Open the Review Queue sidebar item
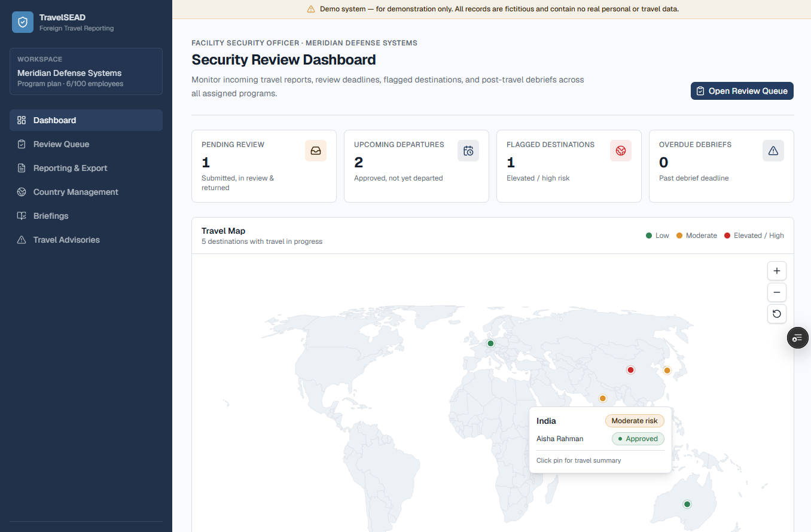811x532 pixels. pyautogui.click(x=86, y=144)
